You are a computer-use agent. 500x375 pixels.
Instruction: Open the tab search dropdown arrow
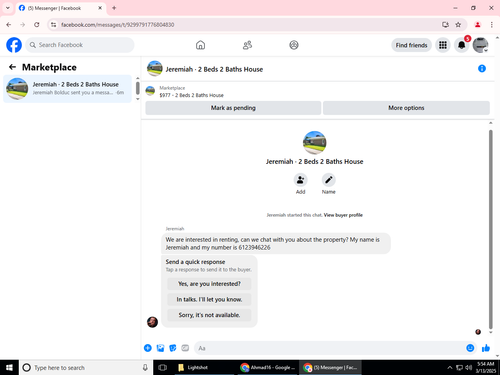[x=8, y=8]
